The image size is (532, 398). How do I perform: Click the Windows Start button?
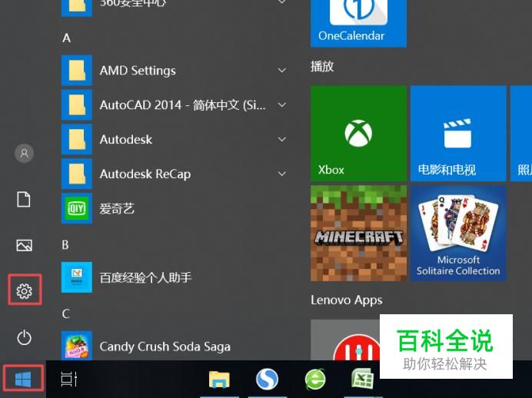23,379
